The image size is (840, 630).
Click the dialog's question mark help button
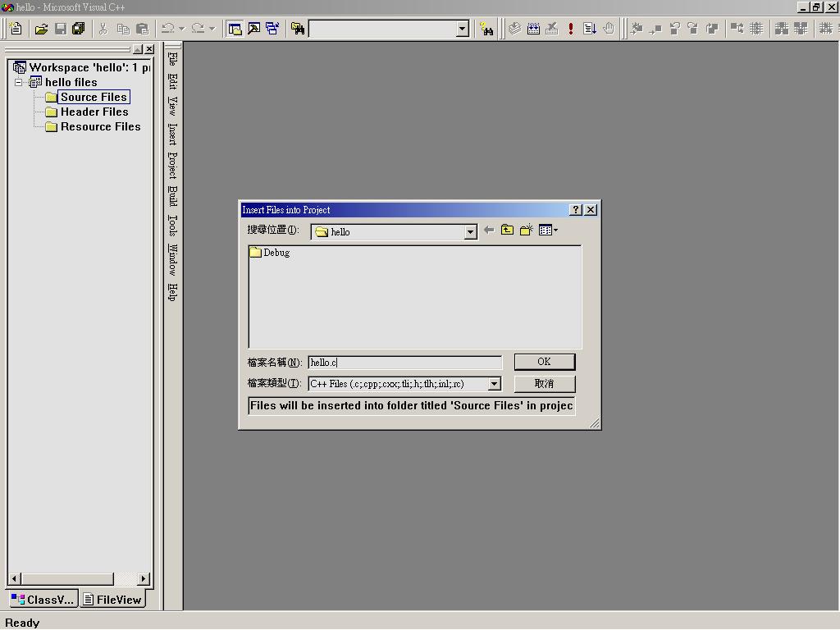[576, 210]
